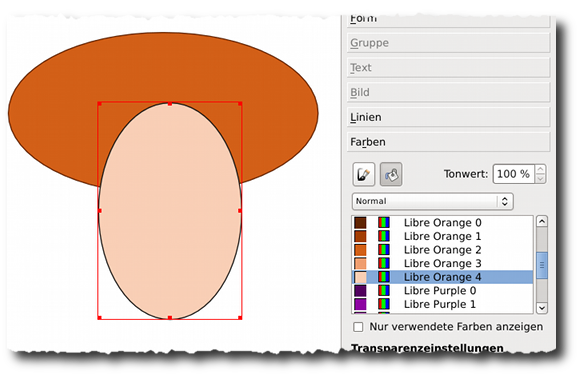Click the top-right selection handle of the stem
The width and height of the screenshot is (579, 378).
[240, 104]
